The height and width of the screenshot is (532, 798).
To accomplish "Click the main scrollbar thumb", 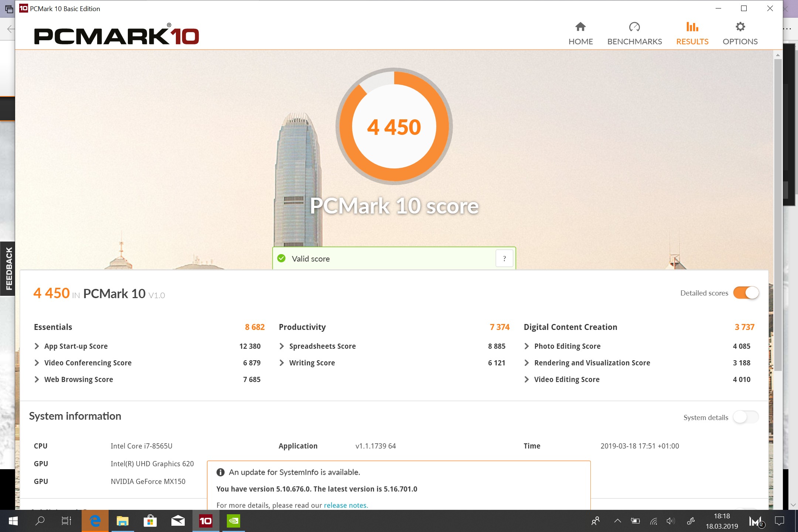I will click(x=778, y=214).
